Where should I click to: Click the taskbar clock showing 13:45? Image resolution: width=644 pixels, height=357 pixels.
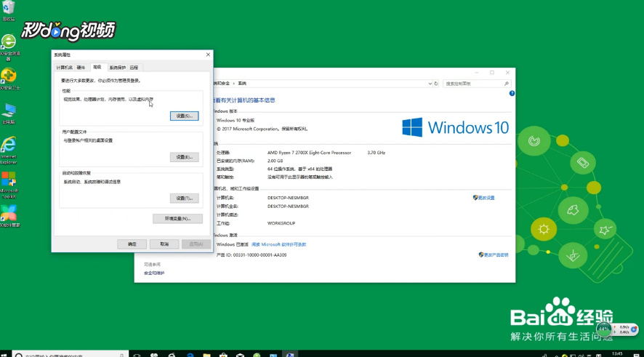click(x=617, y=353)
